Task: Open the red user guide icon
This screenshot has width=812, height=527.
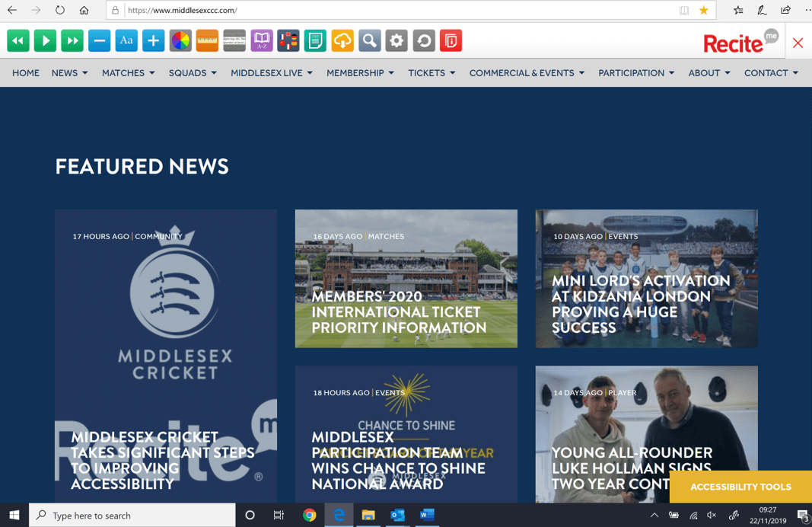Action: (451, 40)
